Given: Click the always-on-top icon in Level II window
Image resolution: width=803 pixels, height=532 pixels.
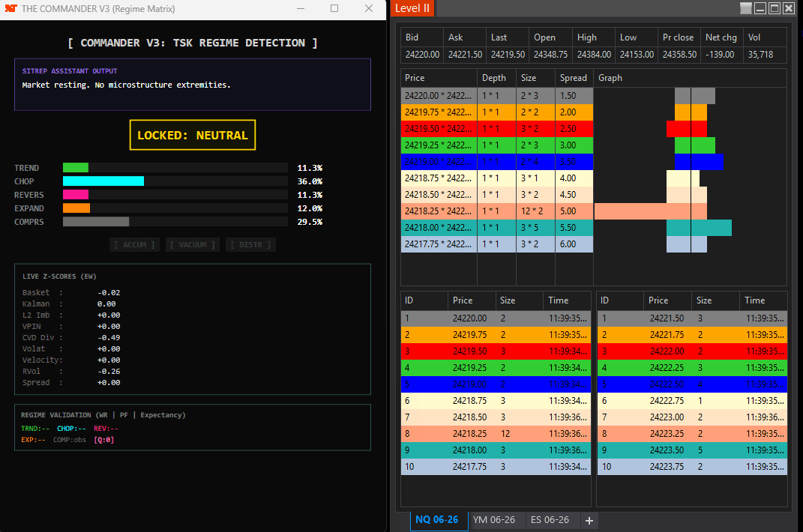Looking at the screenshot, I should [x=745, y=8].
